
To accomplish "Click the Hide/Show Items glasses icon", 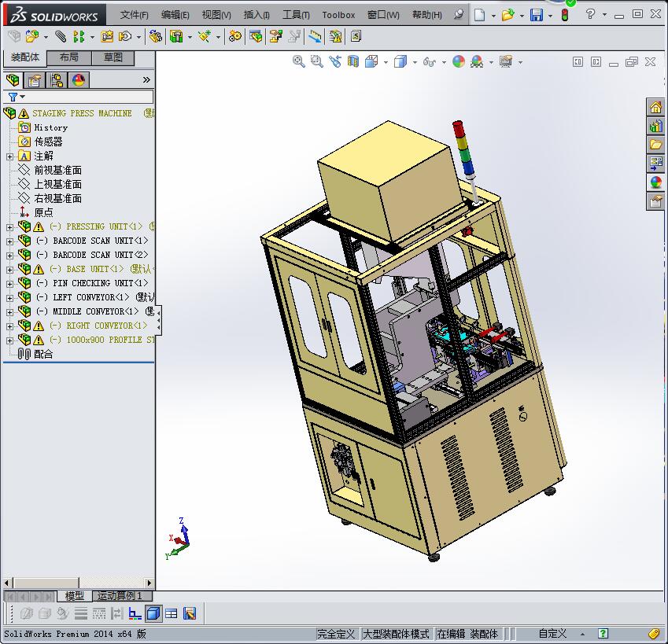I will tap(430, 62).
